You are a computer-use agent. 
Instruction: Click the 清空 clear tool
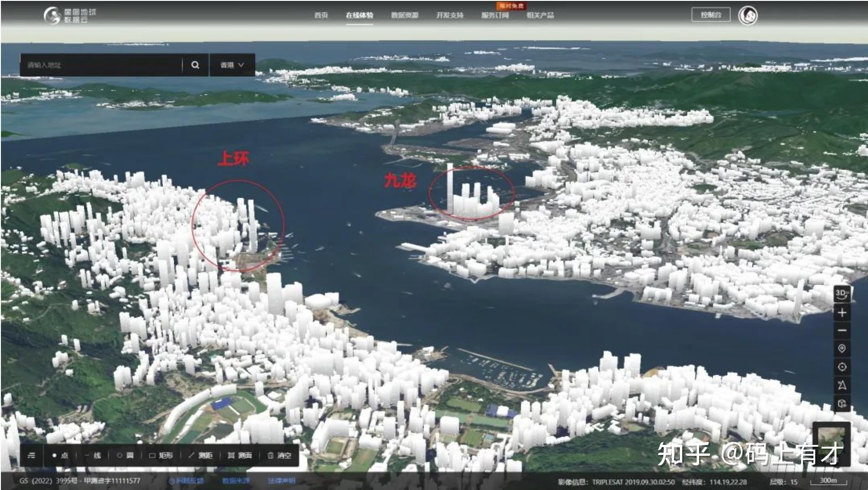(279, 455)
